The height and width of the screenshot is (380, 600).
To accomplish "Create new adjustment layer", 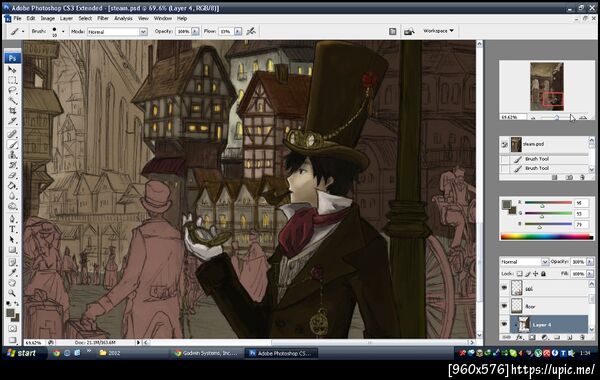I will point(545,338).
